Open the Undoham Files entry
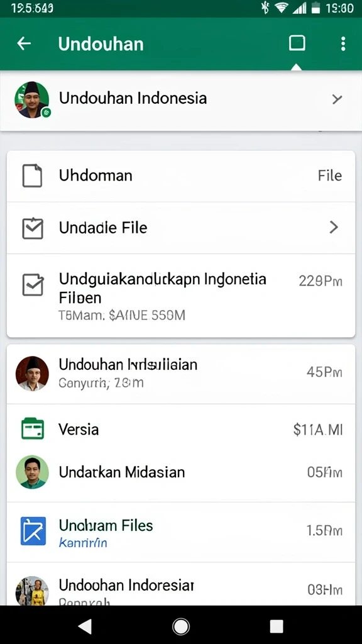This screenshot has height=644, width=362. click(181, 532)
